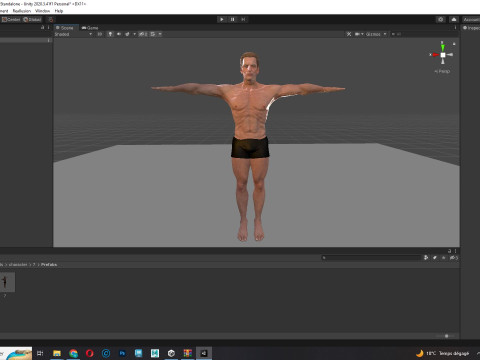This screenshot has width=480, height=360.
Task: Switch to the Game tab
Action: (90, 28)
